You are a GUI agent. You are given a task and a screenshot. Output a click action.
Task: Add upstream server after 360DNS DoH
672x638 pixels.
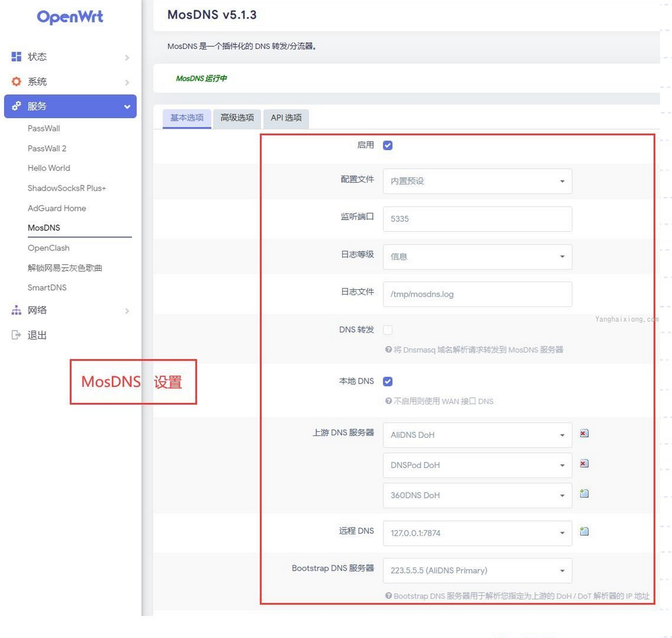(584, 493)
